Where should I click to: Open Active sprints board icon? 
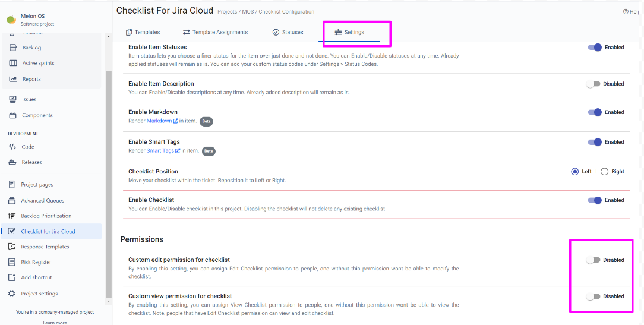[x=13, y=63]
